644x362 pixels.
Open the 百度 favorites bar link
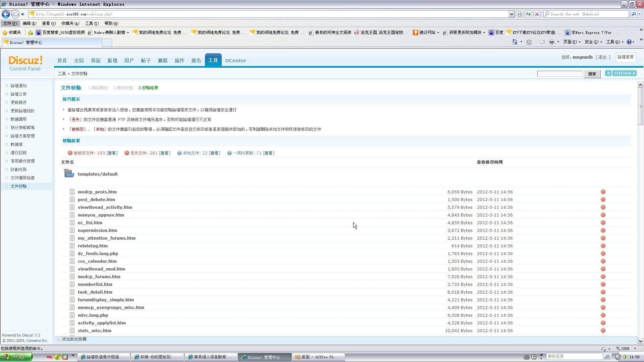496,33
